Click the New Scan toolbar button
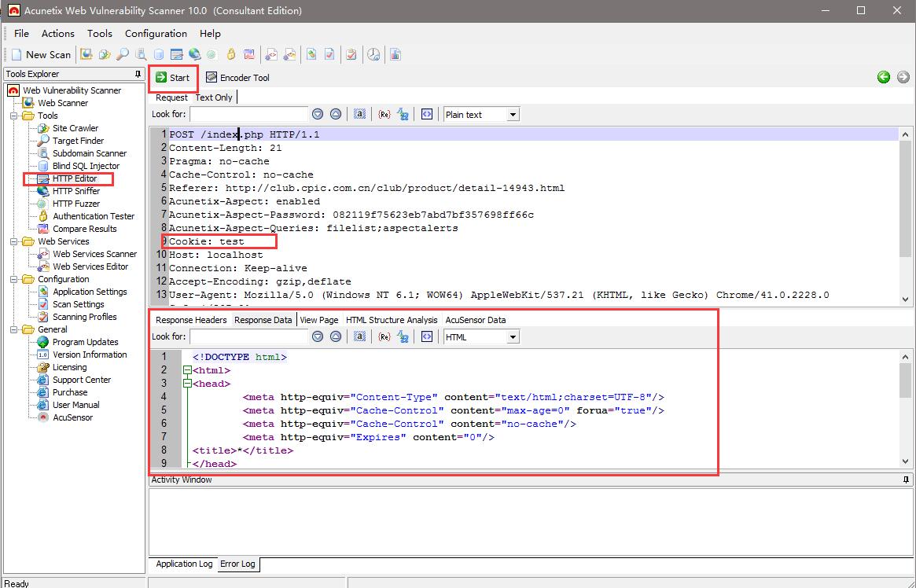The width and height of the screenshot is (916, 588). 42,54
